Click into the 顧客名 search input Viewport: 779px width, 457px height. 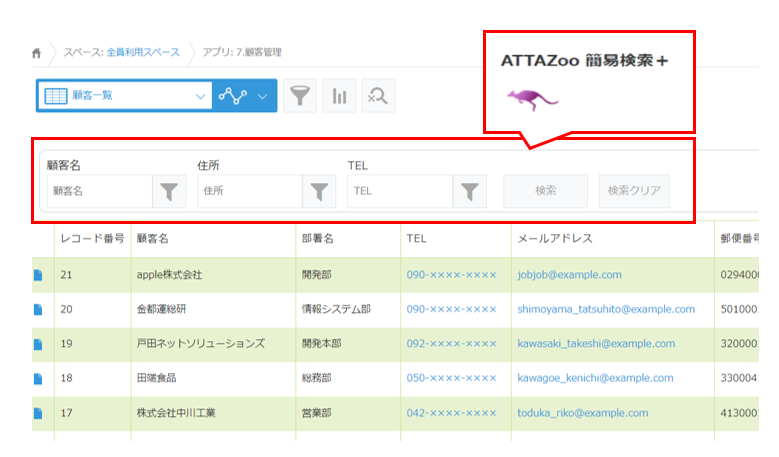(x=99, y=190)
